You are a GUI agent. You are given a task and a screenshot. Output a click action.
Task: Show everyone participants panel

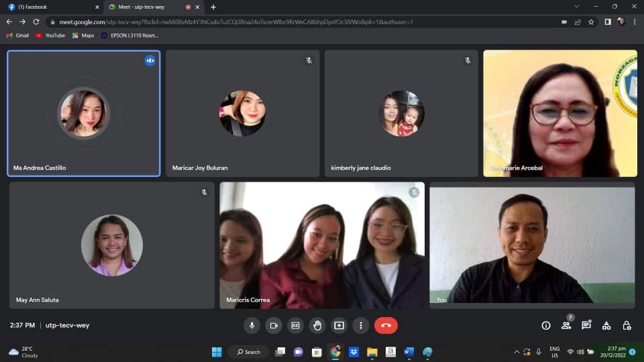[x=566, y=326]
